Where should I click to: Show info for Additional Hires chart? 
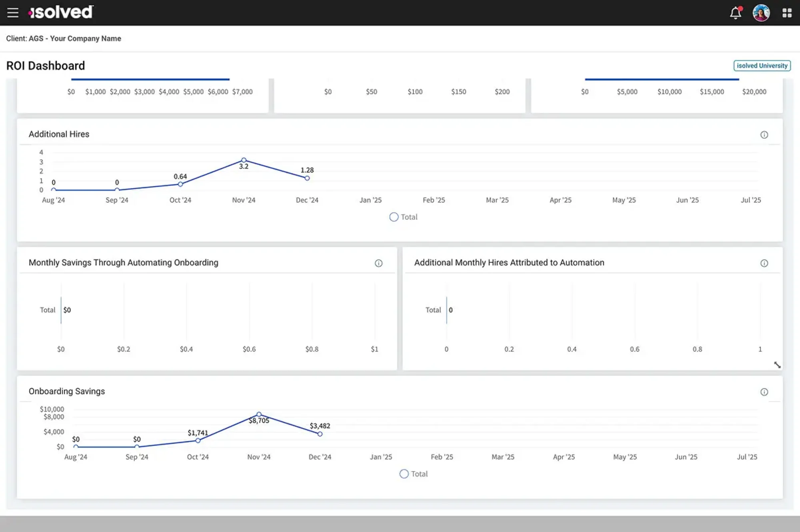pos(764,135)
